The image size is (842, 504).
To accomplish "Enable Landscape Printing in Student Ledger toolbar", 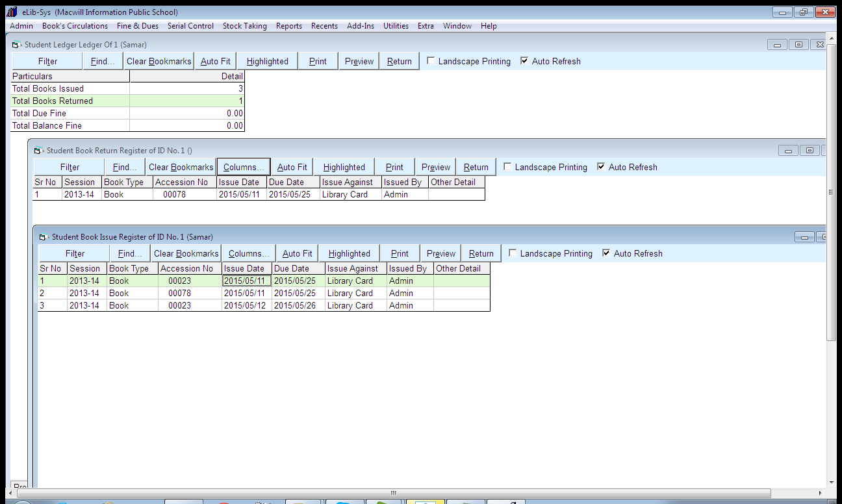I will (x=431, y=61).
